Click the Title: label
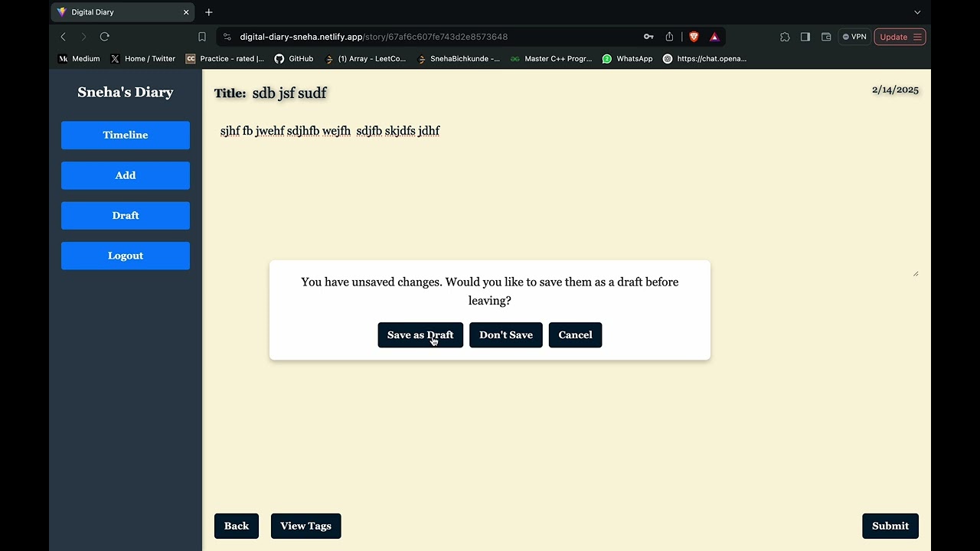Viewport: 980px width, 551px height. click(230, 93)
